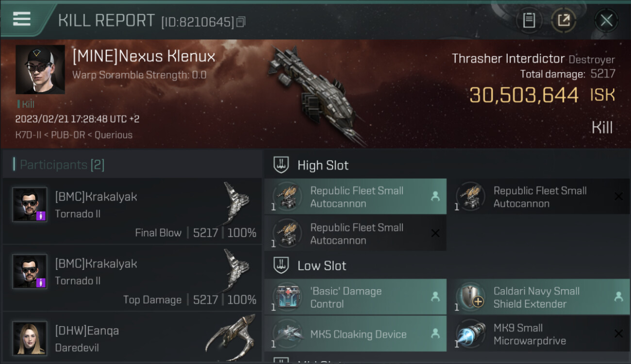The height and width of the screenshot is (364, 631).
Task: Open the High Slot section header icon
Action: 282,165
